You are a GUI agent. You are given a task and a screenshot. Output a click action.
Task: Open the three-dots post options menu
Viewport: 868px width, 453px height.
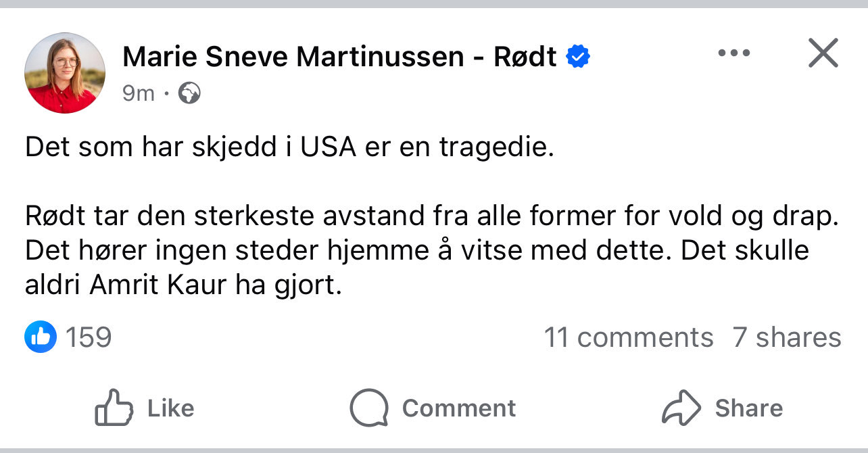[x=734, y=53]
